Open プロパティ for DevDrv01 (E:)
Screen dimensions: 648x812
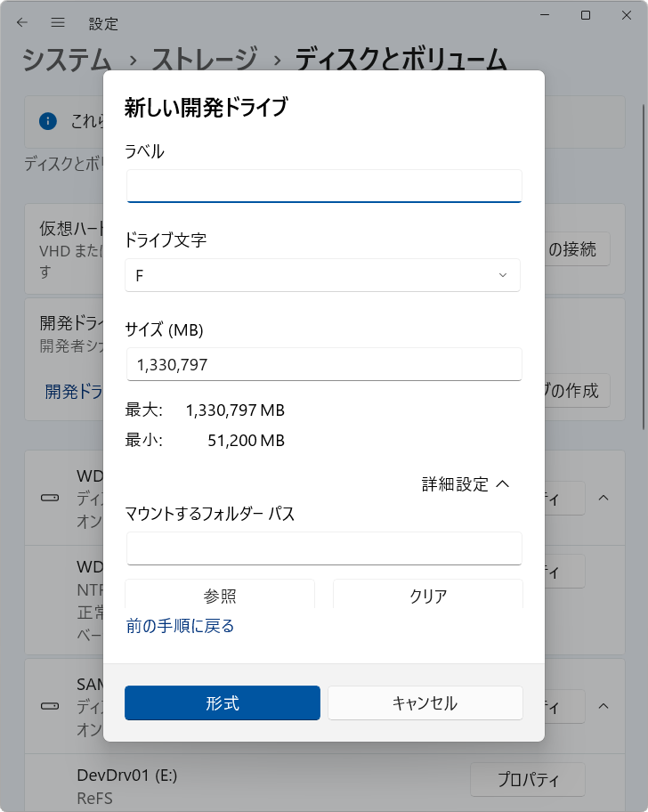[x=527, y=780]
